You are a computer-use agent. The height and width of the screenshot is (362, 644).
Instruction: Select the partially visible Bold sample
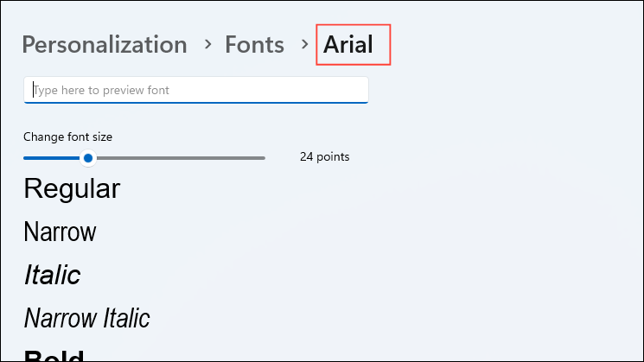54,355
